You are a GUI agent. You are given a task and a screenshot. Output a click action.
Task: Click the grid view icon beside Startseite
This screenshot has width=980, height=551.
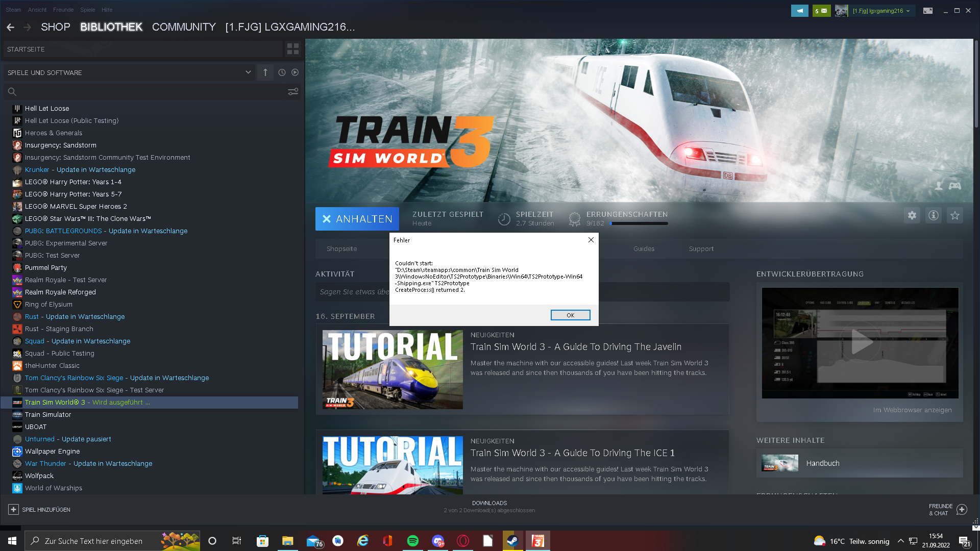(292, 49)
